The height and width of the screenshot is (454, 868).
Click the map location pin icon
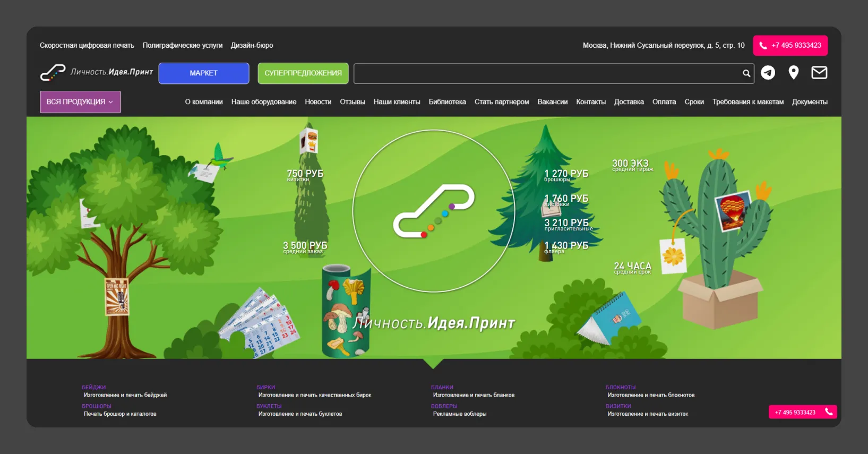coord(794,73)
